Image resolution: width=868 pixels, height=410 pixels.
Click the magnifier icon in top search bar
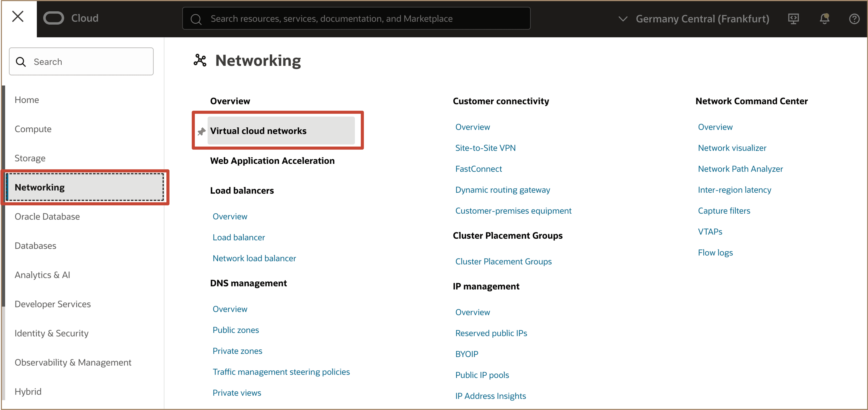[x=196, y=19]
